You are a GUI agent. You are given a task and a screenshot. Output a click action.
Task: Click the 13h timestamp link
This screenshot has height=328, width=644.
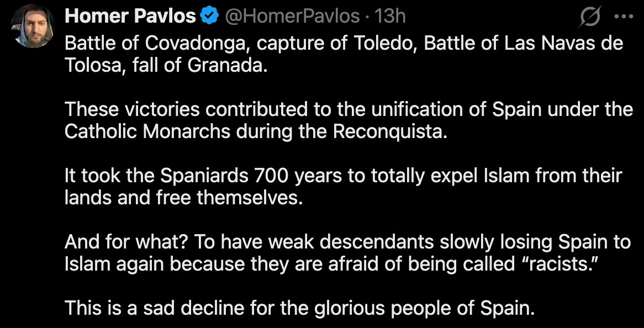[390, 17]
